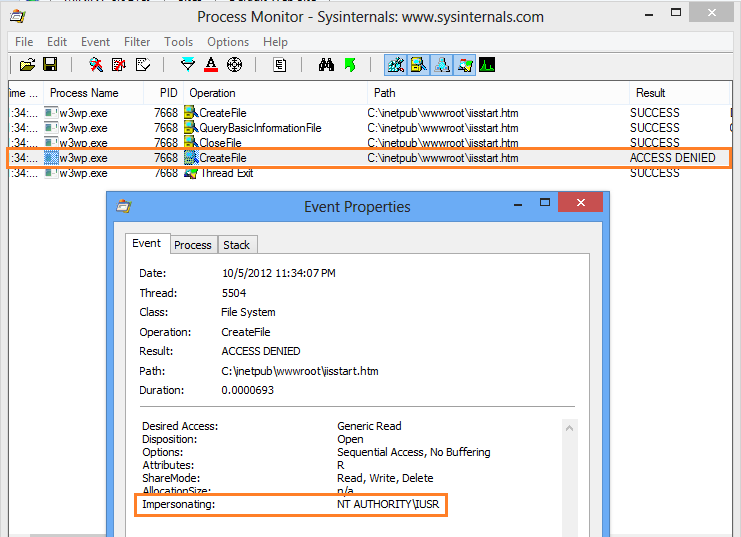This screenshot has width=741, height=537.
Task: Open Find with the binoculars icon
Action: click(326, 64)
